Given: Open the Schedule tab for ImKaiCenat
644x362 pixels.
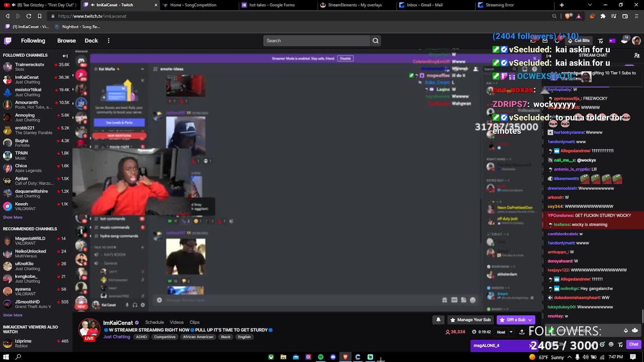Looking at the screenshot, I should coord(155,322).
